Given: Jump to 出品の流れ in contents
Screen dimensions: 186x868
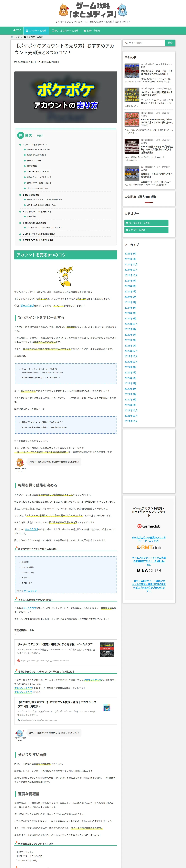Looking at the screenshot, I should pyautogui.click(x=31, y=217).
